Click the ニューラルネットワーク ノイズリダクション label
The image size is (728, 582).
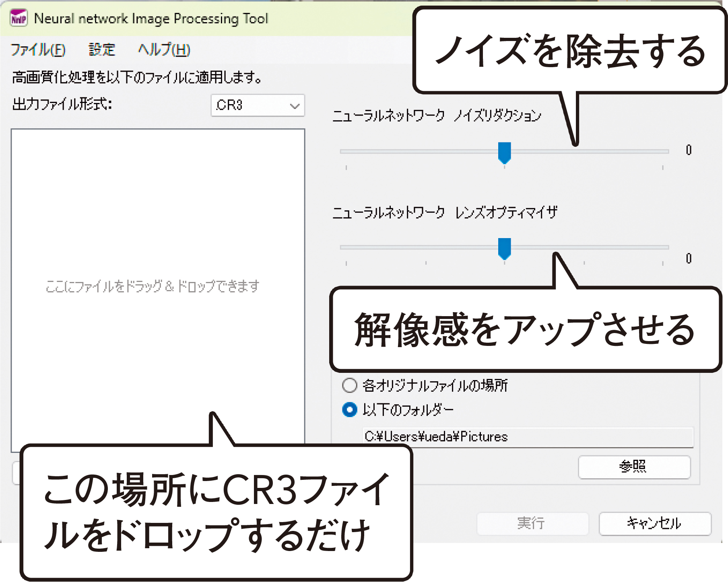coord(437,116)
